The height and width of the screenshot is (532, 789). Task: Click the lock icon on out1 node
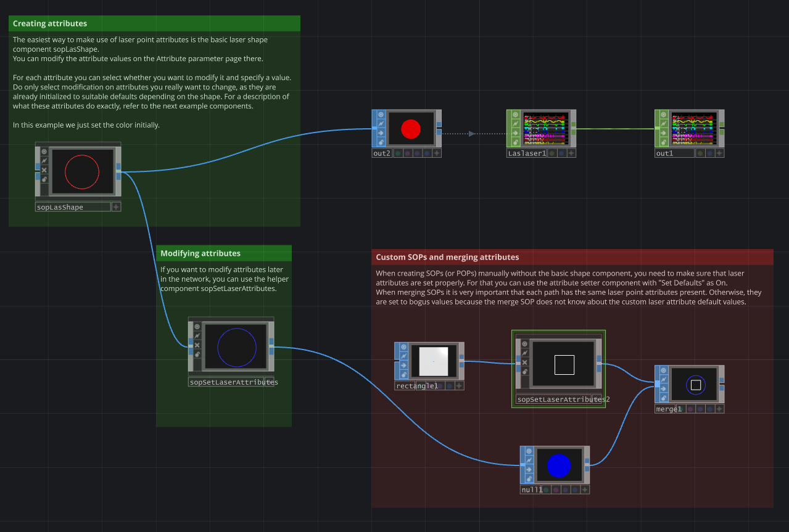point(664,142)
